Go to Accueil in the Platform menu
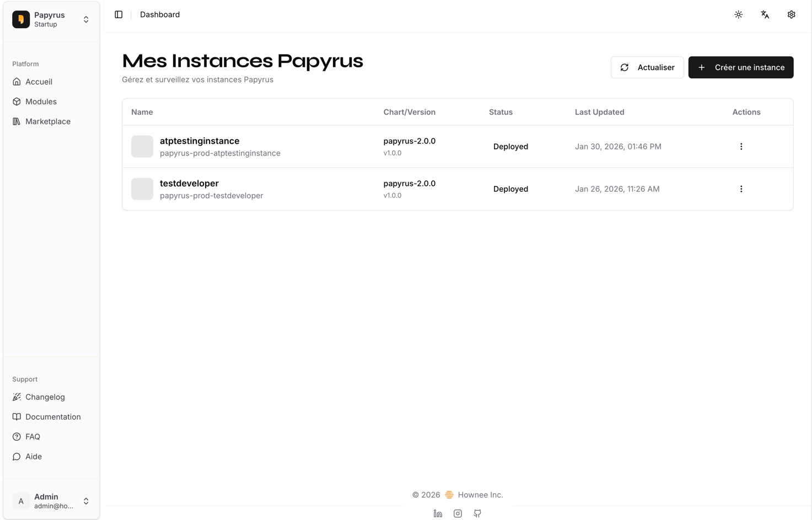812x520 pixels. (38, 82)
